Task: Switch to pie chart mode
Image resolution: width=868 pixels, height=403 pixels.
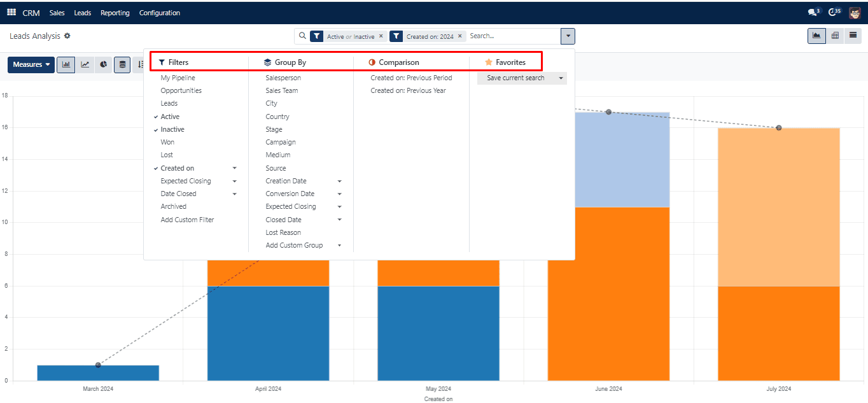Action: click(x=103, y=64)
